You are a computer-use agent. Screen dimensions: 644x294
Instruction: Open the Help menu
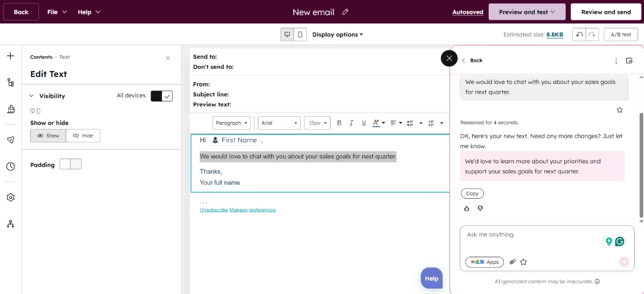[x=89, y=12]
